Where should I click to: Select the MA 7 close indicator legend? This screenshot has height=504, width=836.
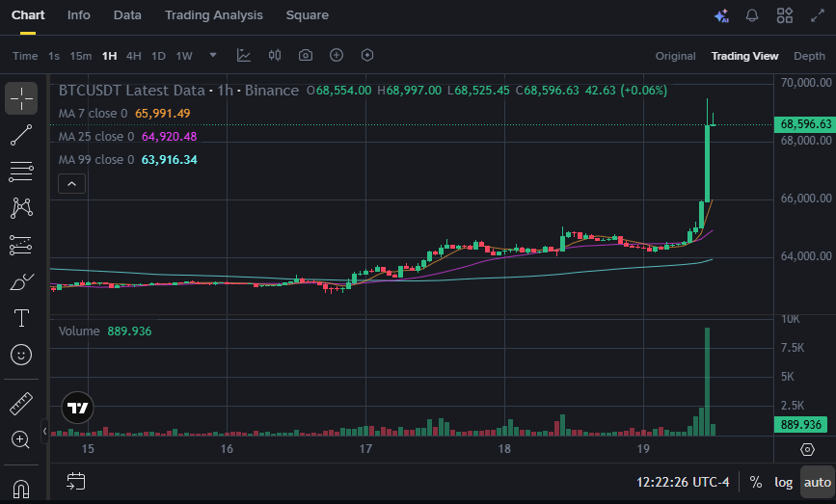[124, 114]
